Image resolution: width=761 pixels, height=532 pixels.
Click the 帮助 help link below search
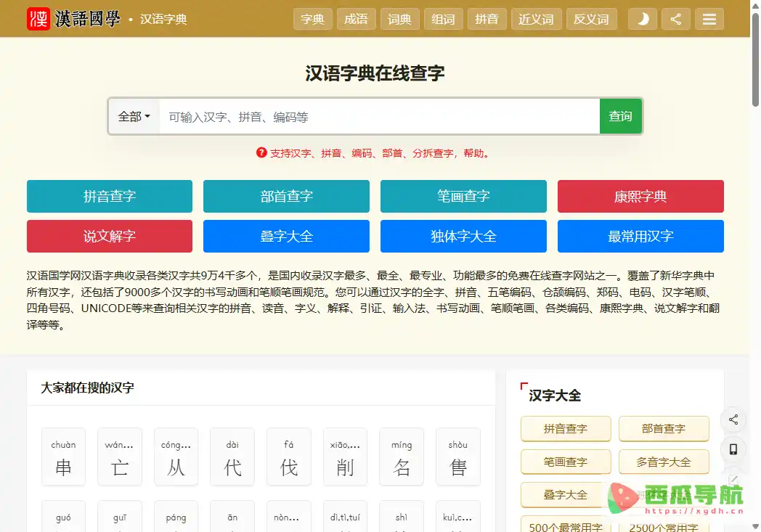(x=473, y=153)
